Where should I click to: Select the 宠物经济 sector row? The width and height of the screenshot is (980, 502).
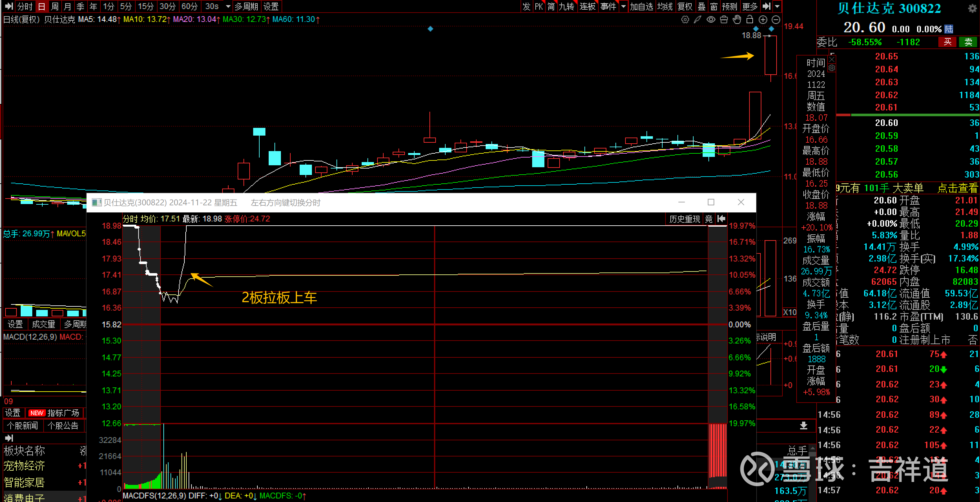(x=45, y=466)
